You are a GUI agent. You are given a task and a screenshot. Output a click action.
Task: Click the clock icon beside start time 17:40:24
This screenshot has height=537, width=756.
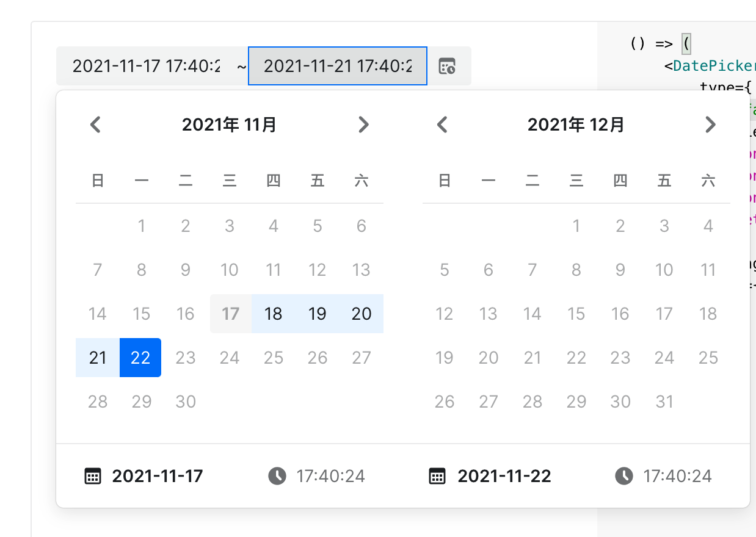278,476
